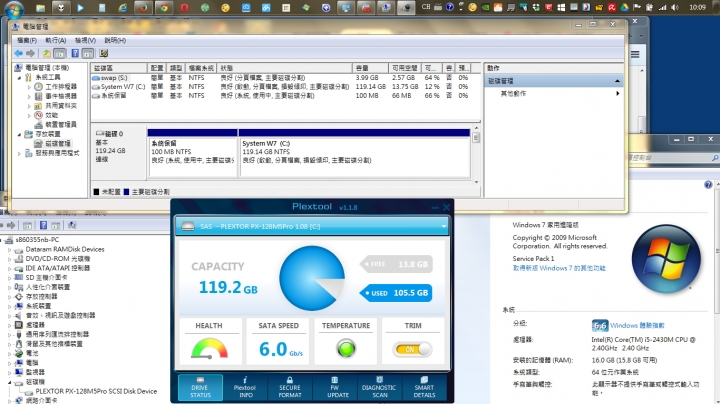This screenshot has height=404, width=720.
Task: Click the Windows 體驗指數 link
Action: (x=637, y=325)
